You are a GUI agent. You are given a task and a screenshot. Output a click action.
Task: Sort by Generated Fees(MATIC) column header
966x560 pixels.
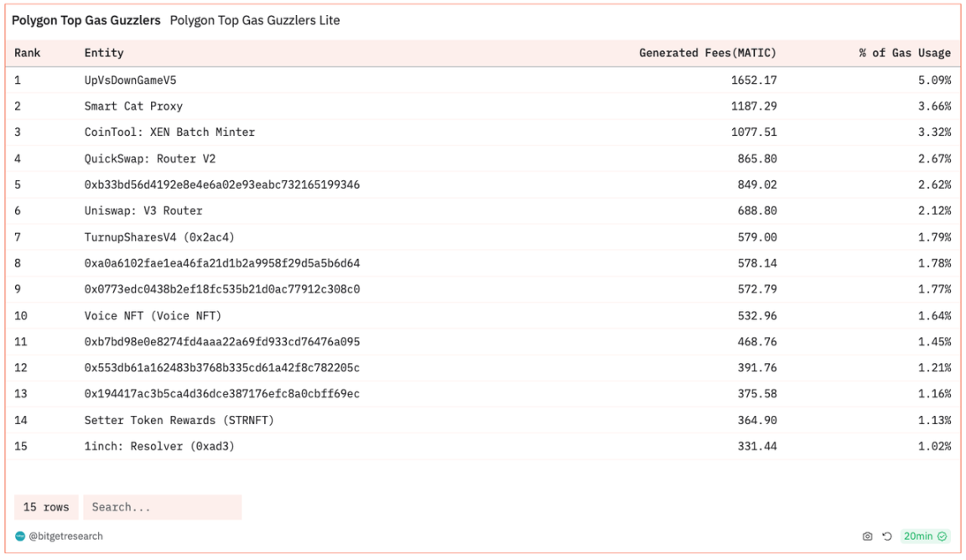(708, 53)
